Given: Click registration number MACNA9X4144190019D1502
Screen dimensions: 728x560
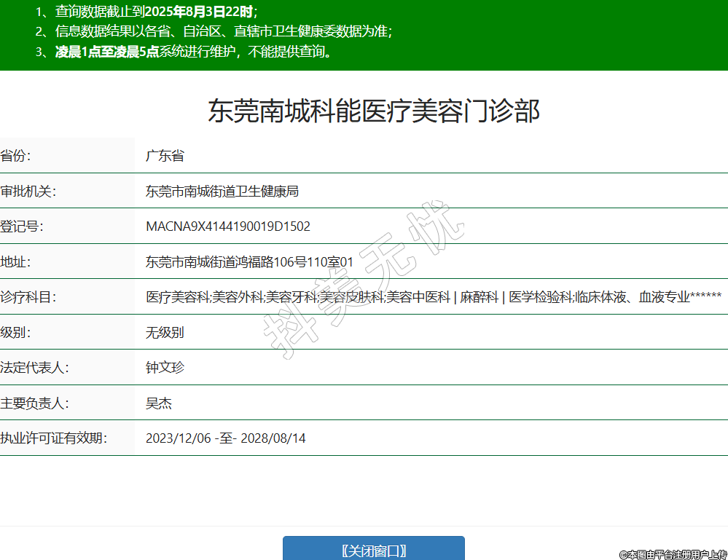Looking at the screenshot, I should click(228, 226).
